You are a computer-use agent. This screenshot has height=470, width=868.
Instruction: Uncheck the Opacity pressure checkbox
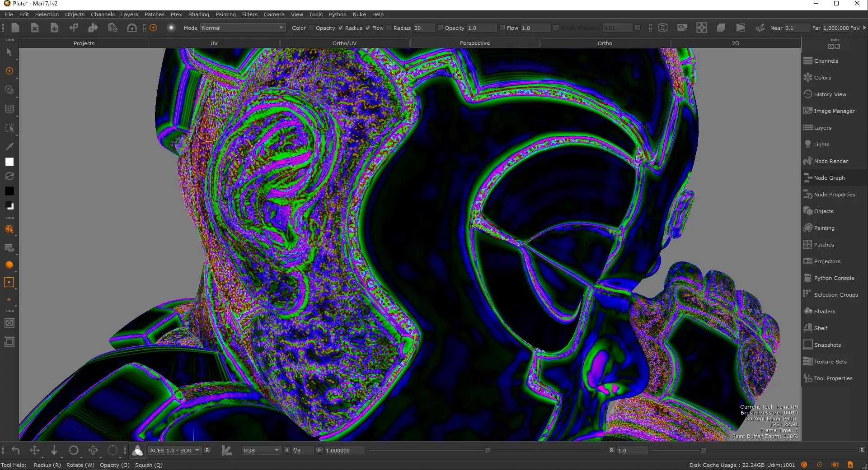341,28
